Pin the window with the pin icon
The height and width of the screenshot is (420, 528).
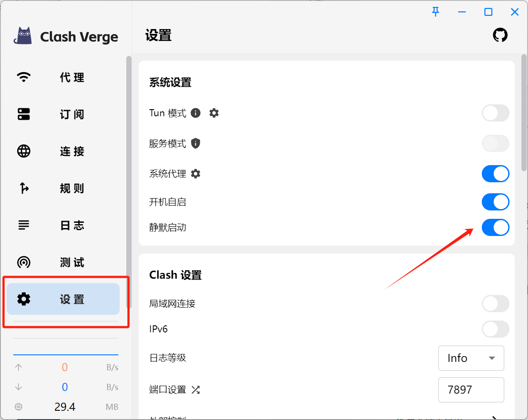point(436,12)
